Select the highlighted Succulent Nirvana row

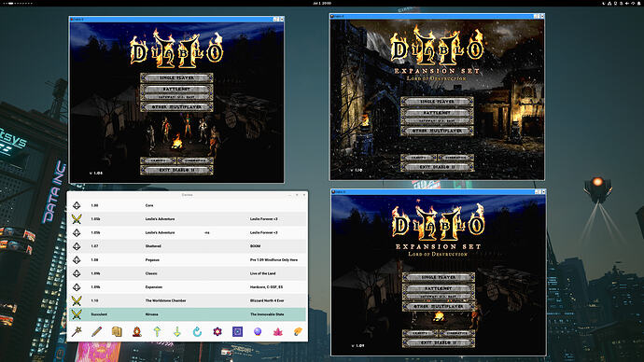click(188, 314)
